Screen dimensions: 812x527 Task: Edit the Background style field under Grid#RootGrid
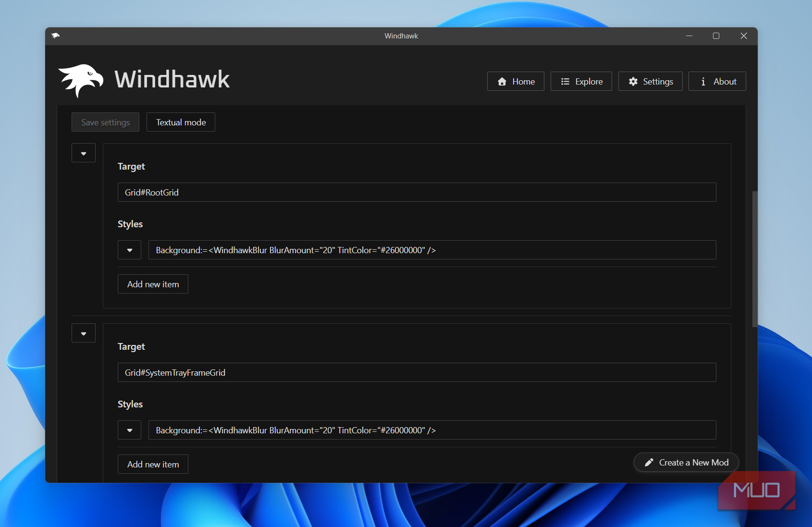click(x=432, y=250)
